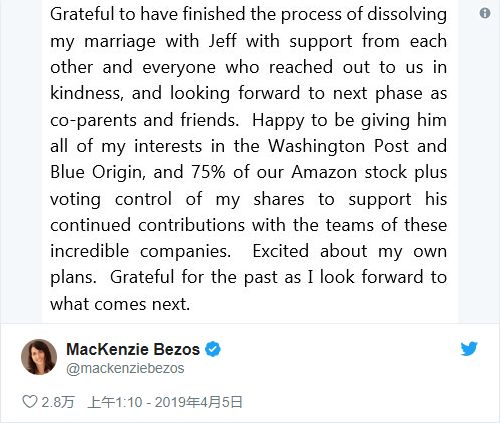The width and height of the screenshot is (501, 423).
Task: Click "incredible companies" in the statement
Action: (140, 251)
